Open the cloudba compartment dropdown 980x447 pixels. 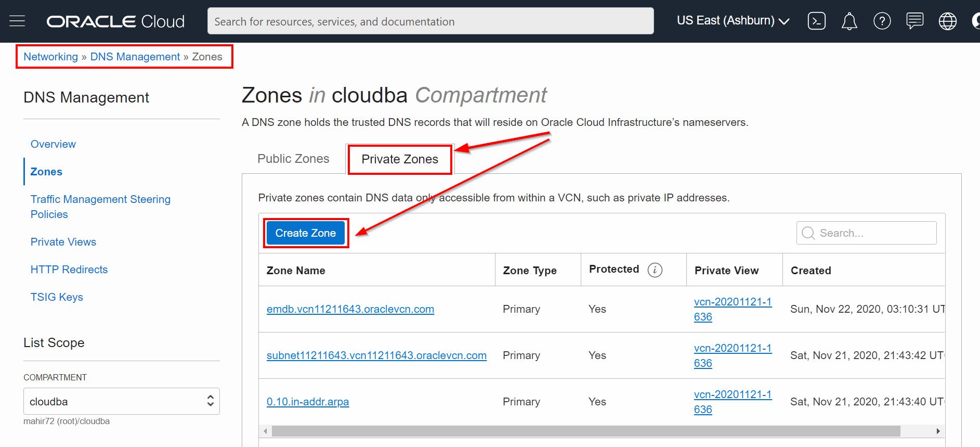(122, 401)
